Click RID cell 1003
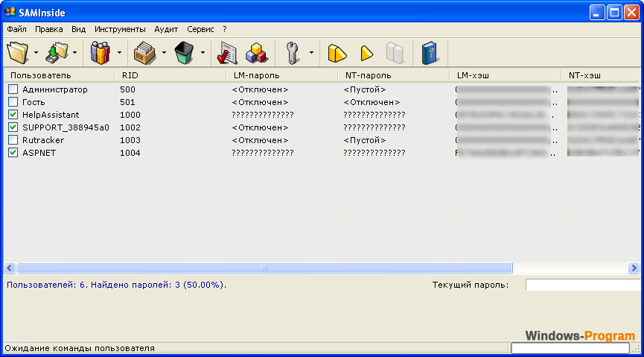 click(130, 140)
